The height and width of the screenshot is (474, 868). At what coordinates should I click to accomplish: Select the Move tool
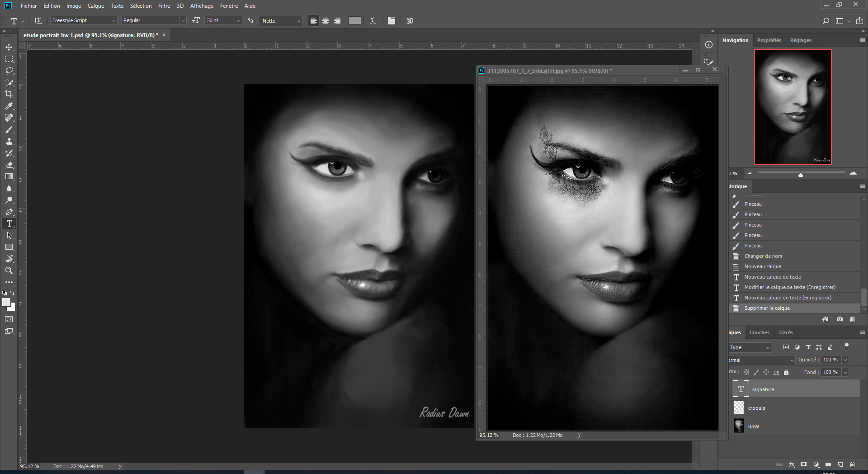pos(9,47)
